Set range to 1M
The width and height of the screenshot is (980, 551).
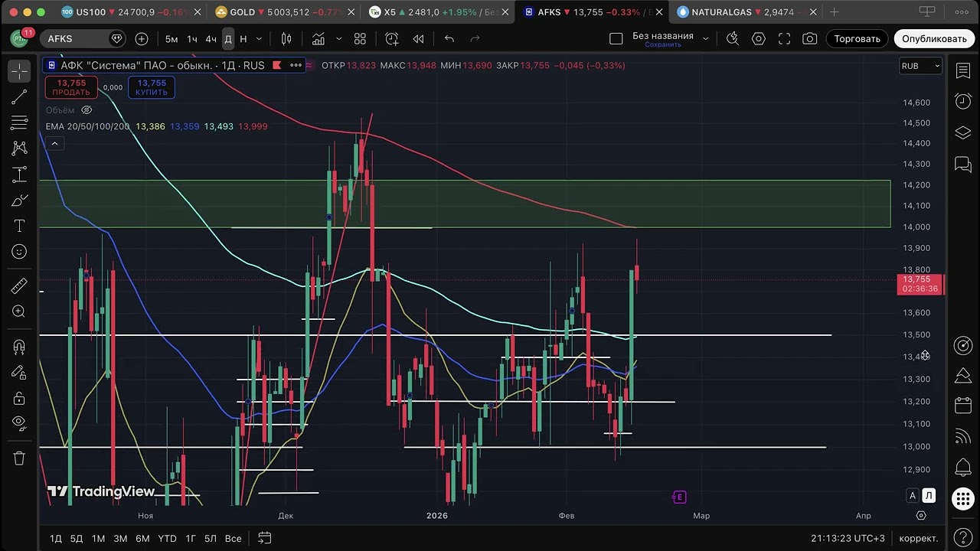point(98,539)
